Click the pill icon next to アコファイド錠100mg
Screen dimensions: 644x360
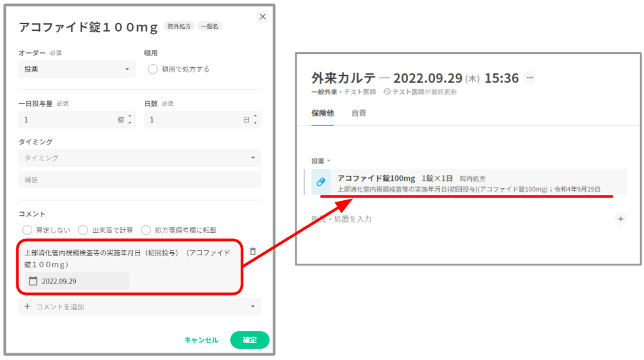click(321, 182)
